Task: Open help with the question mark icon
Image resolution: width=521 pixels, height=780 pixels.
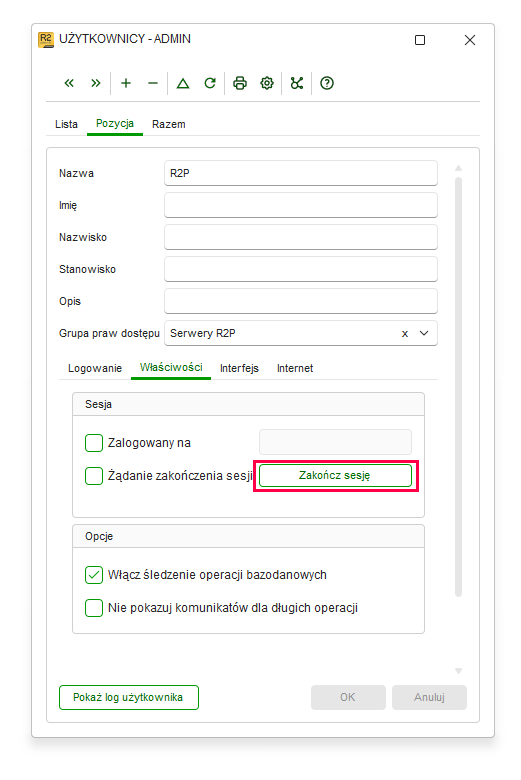Action: pyautogui.click(x=327, y=83)
